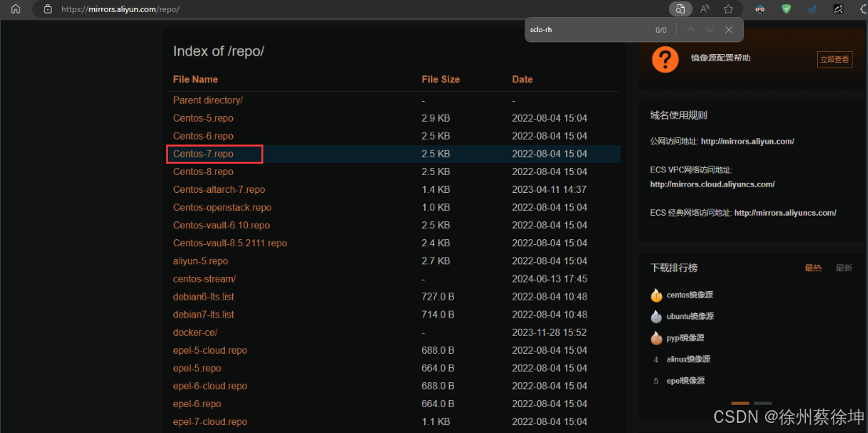This screenshot has width=868, height=433.
Task: Open aliyun-5.repo file
Action: tap(201, 260)
